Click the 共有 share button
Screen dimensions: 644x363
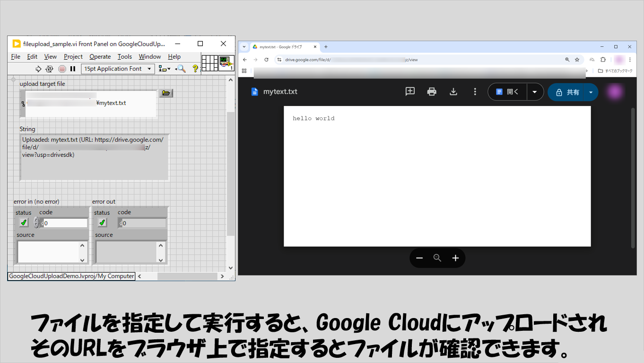[x=567, y=92]
